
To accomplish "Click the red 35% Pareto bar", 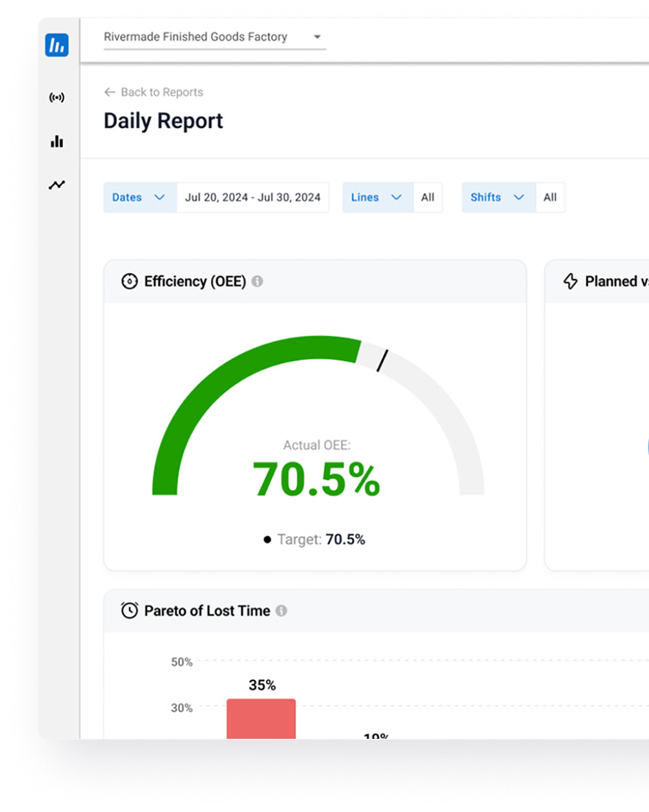I will (x=262, y=719).
